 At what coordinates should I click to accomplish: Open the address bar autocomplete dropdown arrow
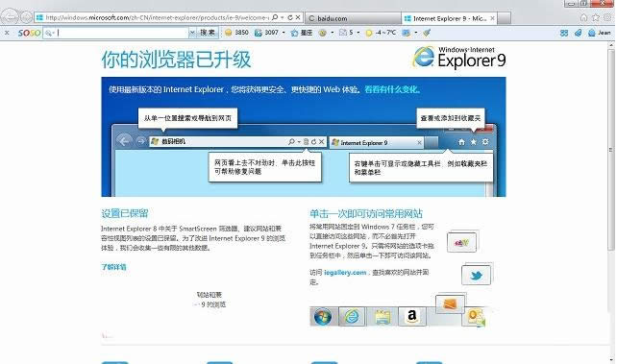point(283,17)
